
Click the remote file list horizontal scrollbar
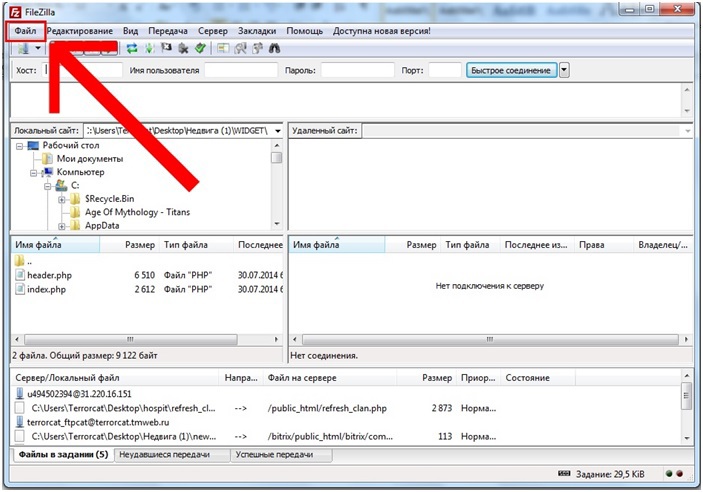(x=490, y=340)
